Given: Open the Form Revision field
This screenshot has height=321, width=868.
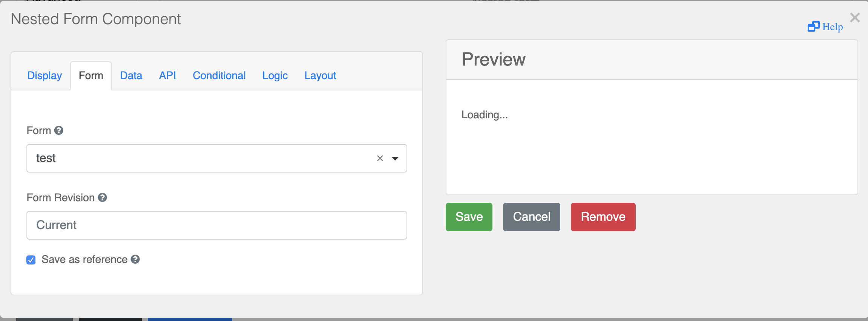Looking at the screenshot, I should tap(216, 225).
